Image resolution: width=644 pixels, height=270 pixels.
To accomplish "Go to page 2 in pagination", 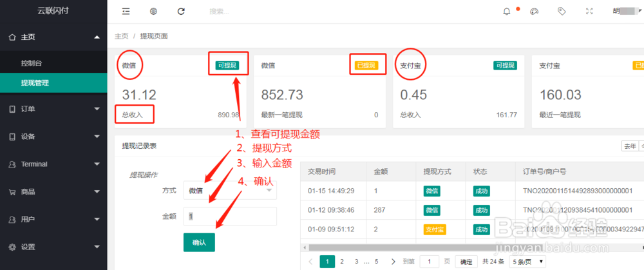I will point(342,262).
